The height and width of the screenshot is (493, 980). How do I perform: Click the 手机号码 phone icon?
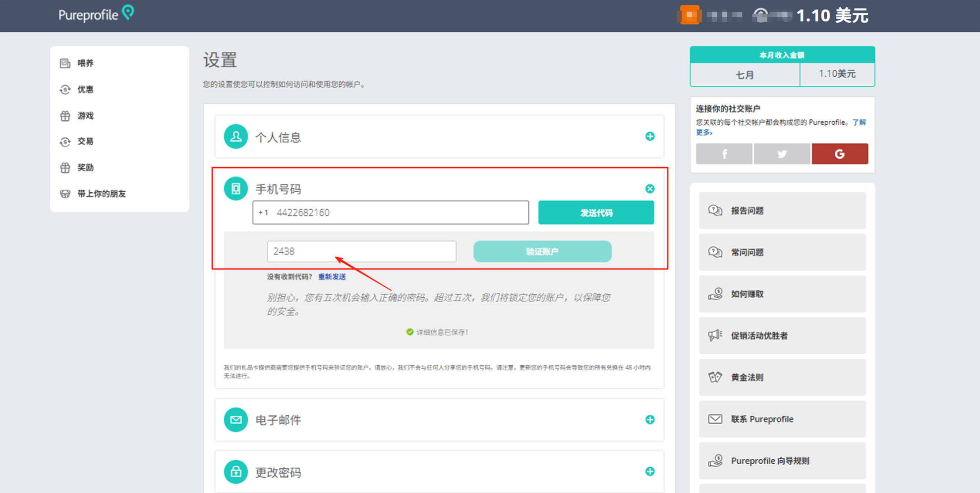pos(236,189)
